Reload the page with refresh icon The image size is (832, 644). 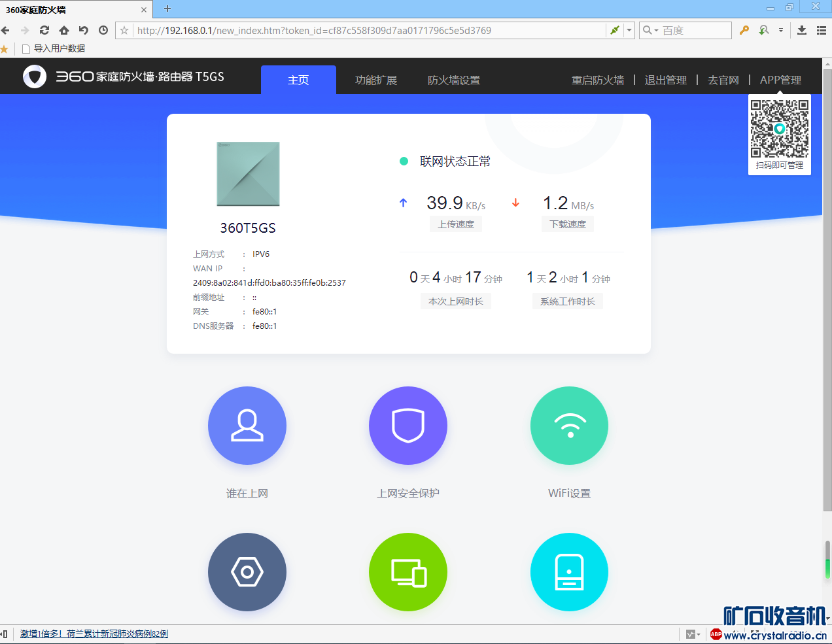pyautogui.click(x=44, y=30)
